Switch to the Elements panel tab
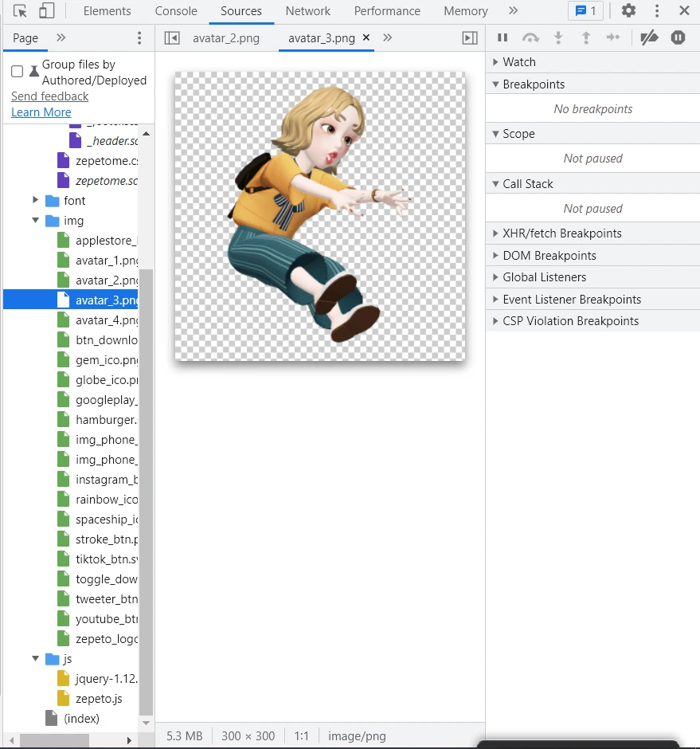The width and height of the screenshot is (700, 749). click(x=107, y=11)
